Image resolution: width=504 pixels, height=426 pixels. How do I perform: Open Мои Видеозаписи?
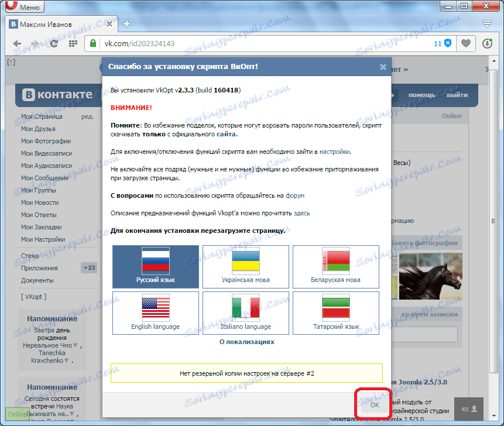pyautogui.click(x=47, y=153)
